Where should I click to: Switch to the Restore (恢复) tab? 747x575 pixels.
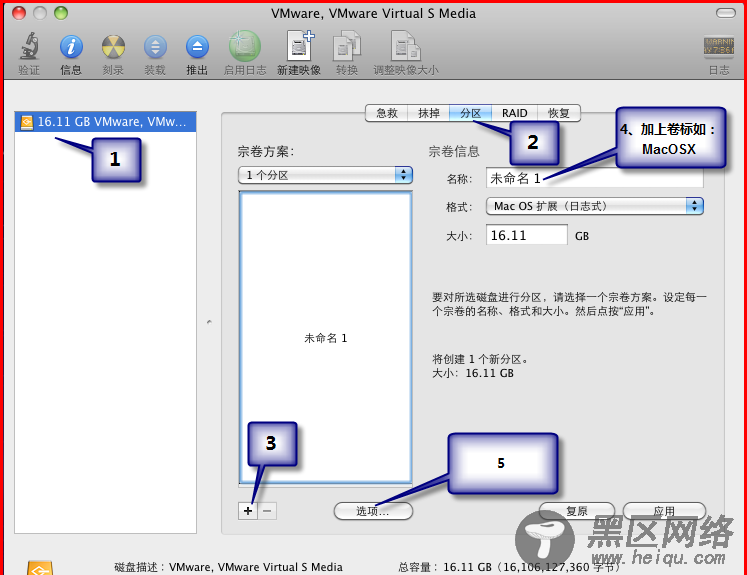point(559,113)
